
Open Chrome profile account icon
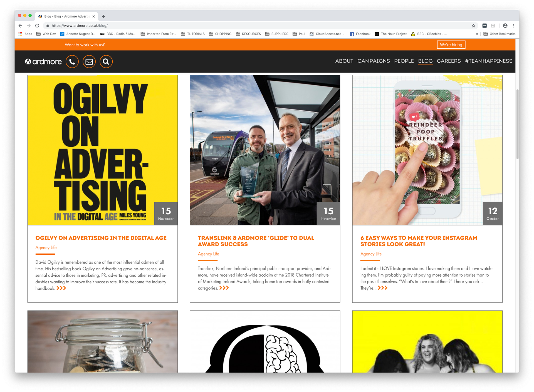point(505,26)
